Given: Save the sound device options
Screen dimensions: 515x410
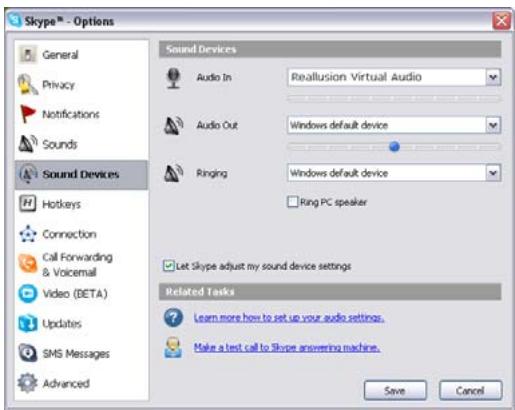Looking at the screenshot, I should [x=395, y=390].
